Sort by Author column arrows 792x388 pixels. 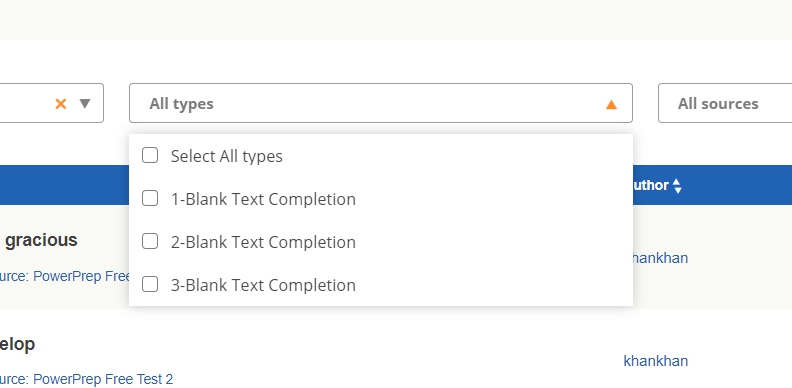[x=677, y=186]
